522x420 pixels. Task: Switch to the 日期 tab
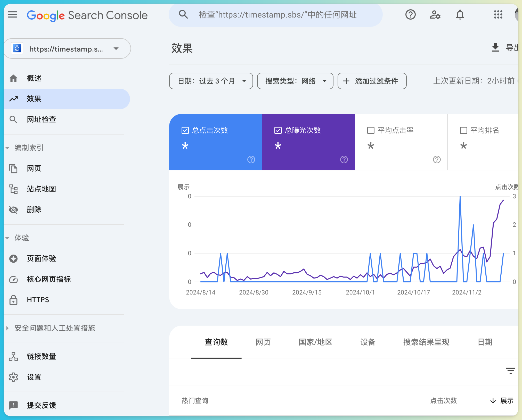pos(485,342)
